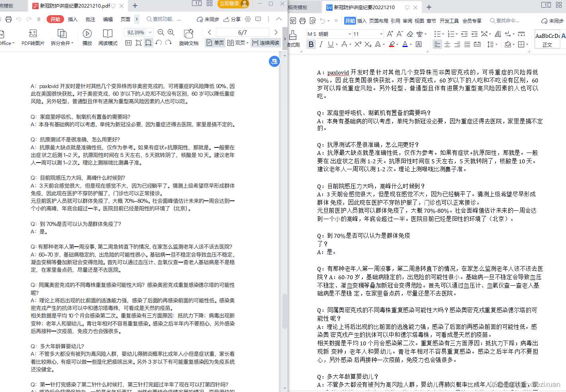Clear formatting with eraser icon

coord(409,34)
